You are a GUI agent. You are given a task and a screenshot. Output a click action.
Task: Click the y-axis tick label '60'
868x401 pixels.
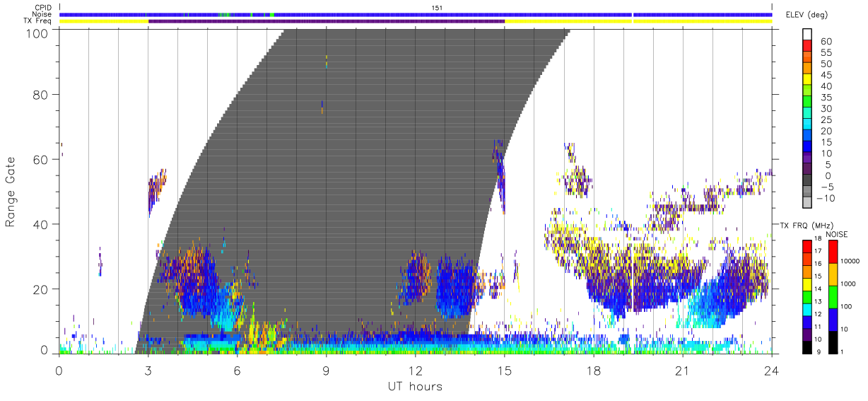pyautogui.click(x=42, y=160)
